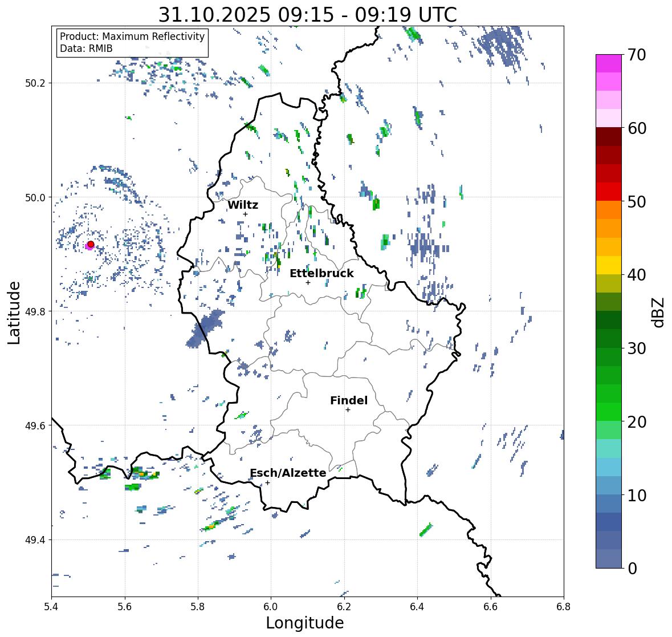Click the latitude tick label 49.6
The image size is (672, 637).
35,425
